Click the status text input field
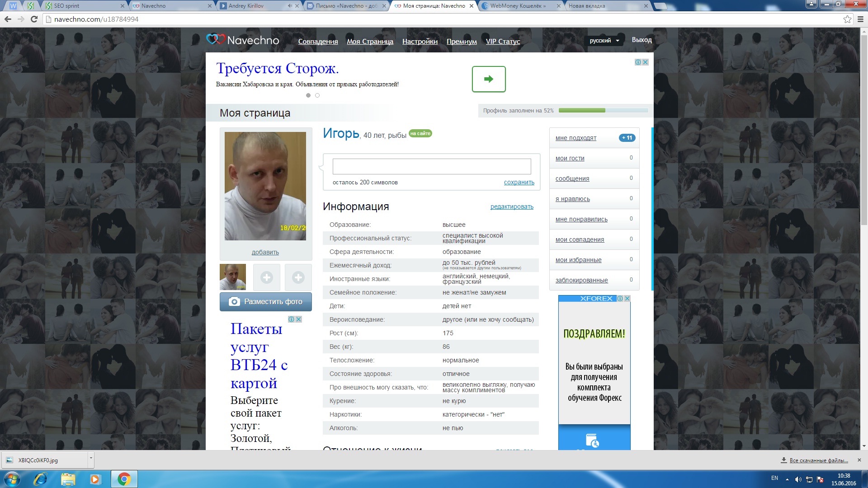This screenshot has height=488, width=868. [432, 166]
